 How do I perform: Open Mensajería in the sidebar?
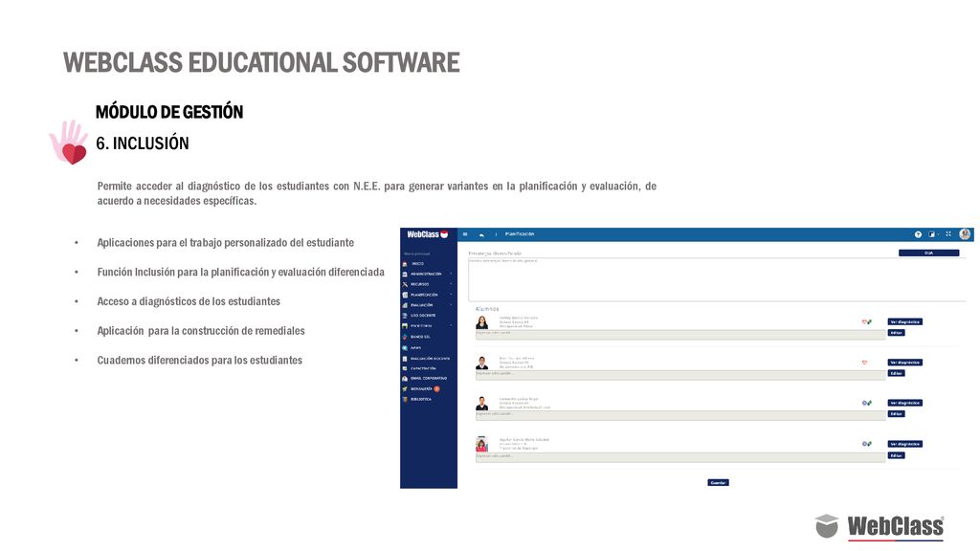pos(421,388)
